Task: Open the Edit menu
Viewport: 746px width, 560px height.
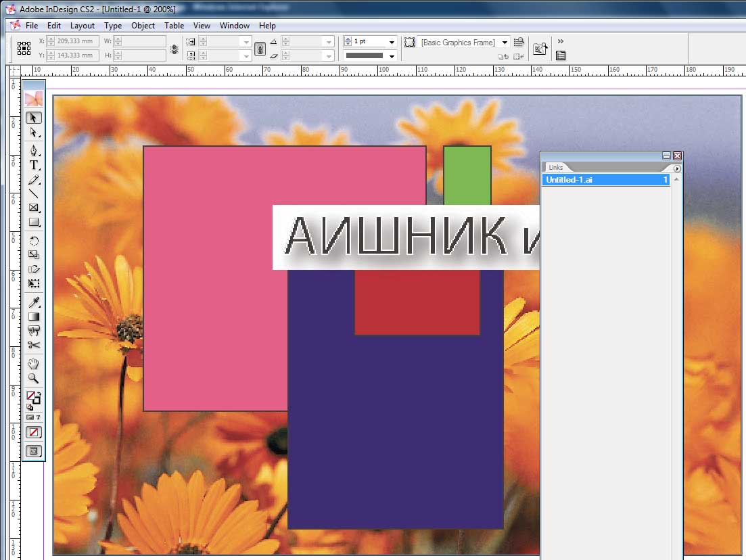Action: pos(53,26)
